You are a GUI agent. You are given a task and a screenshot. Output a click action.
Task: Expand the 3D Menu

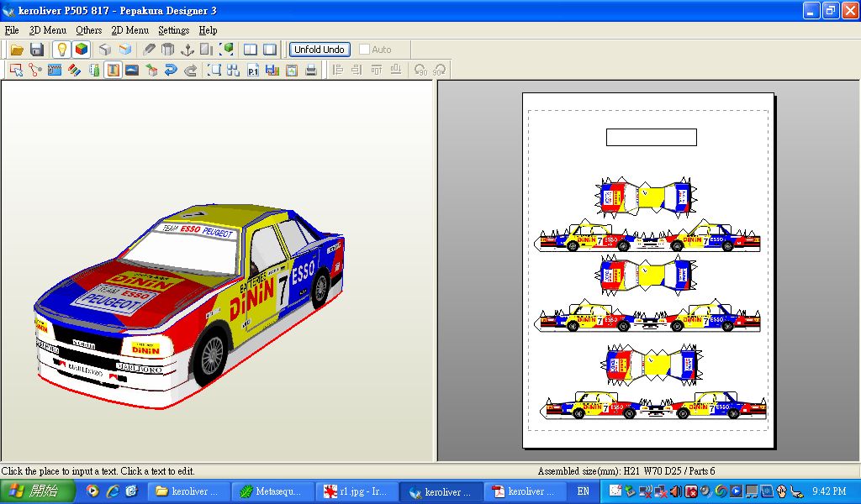click(x=47, y=30)
